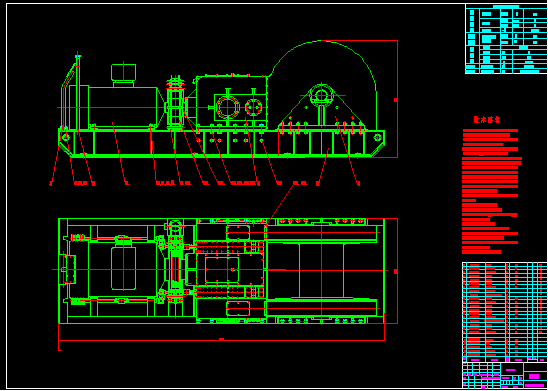Image resolution: width=548 pixels, height=391 pixels.
Task: Select the parts list table above title block
Action: pos(505,312)
